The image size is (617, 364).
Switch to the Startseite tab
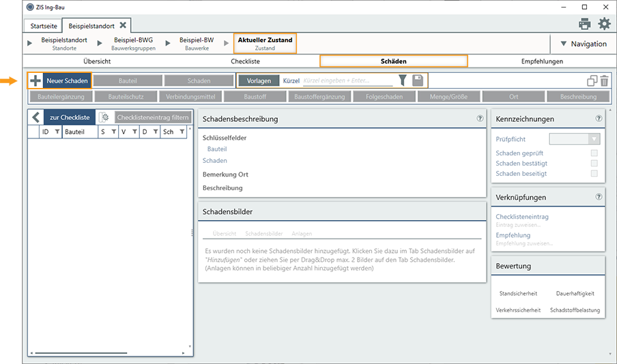click(44, 26)
